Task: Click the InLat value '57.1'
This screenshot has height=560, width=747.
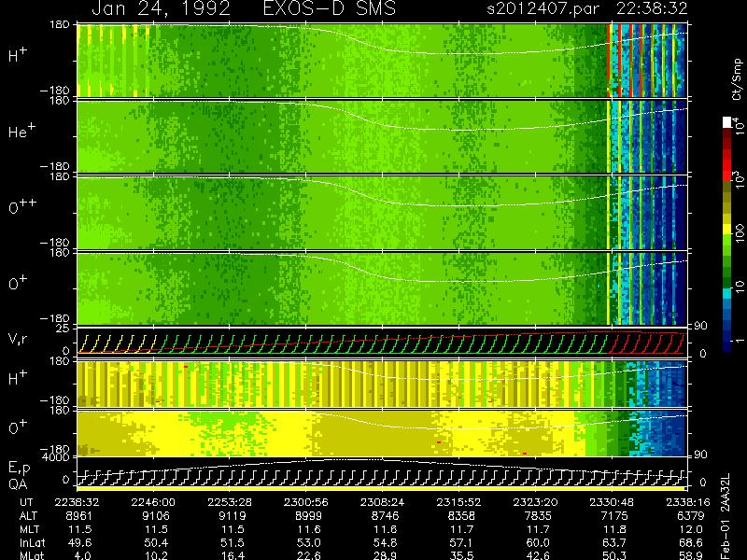Action: click(461, 542)
